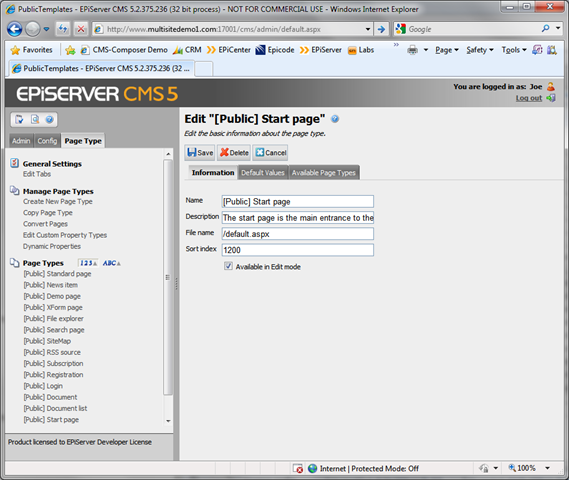Click the view mode icon in the left panel toolbar
569x480 pixels.
click(x=35, y=119)
